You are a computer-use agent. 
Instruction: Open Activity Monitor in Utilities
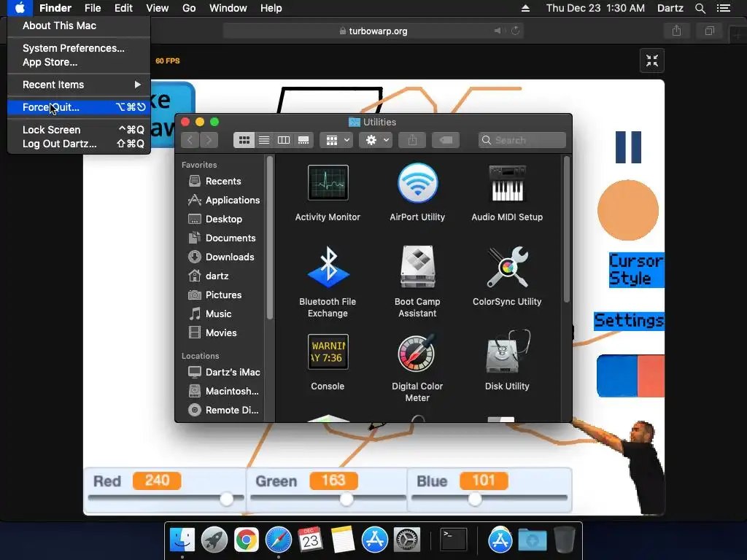tap(328, 183)
